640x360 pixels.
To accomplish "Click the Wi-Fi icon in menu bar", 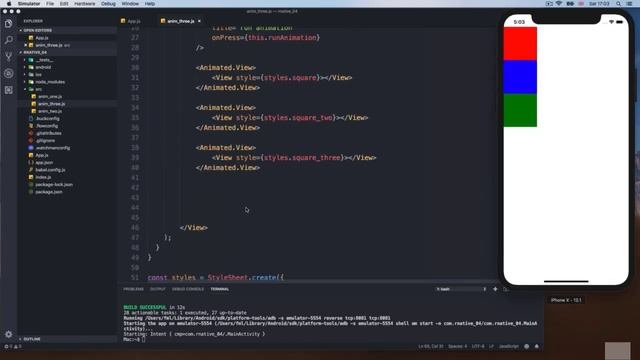I will click(559, 4).
